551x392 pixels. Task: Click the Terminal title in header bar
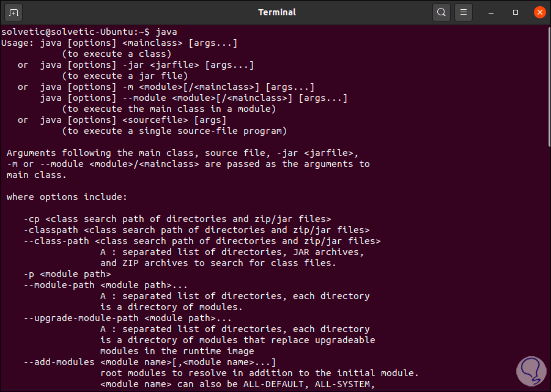coord(276,12)
